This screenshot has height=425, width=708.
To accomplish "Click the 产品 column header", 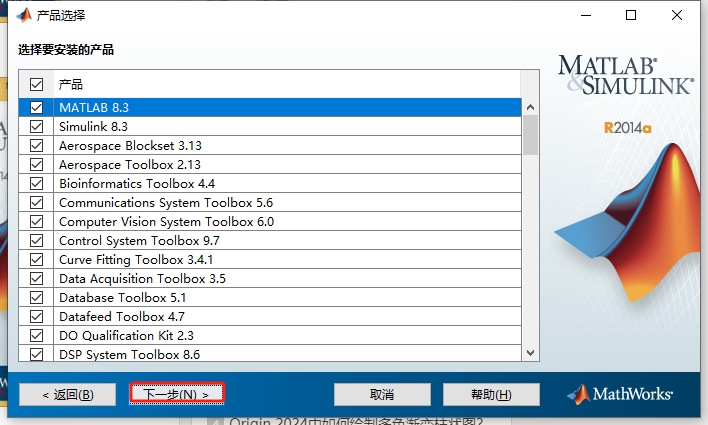I will point(71,84).
